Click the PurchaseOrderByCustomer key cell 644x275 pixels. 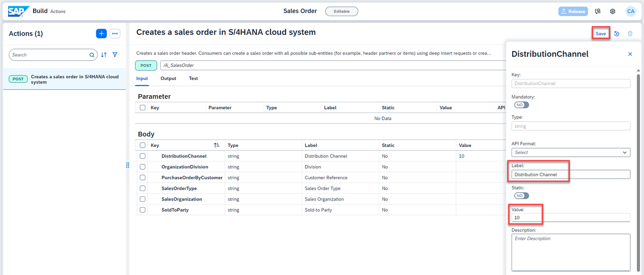[192, 178]
